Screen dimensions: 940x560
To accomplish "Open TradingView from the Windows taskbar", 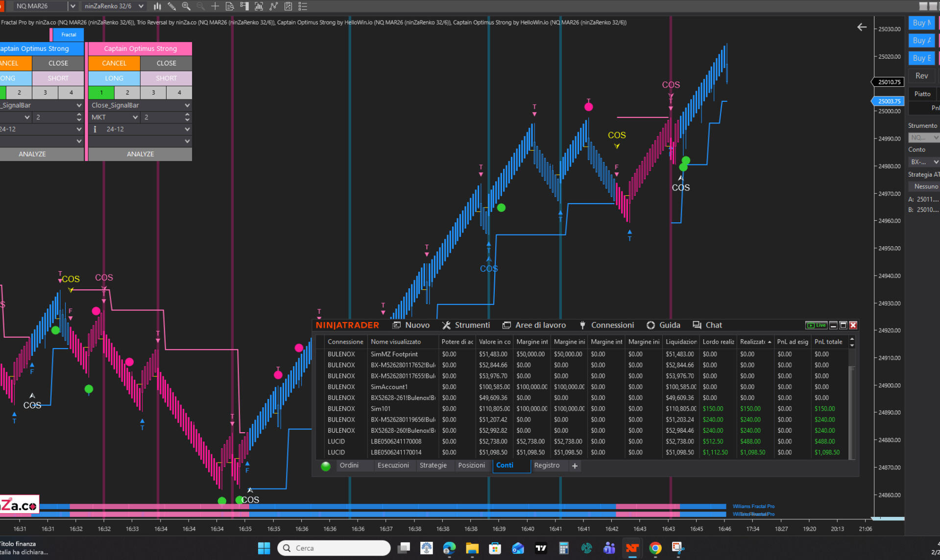I will pos(541,548).
